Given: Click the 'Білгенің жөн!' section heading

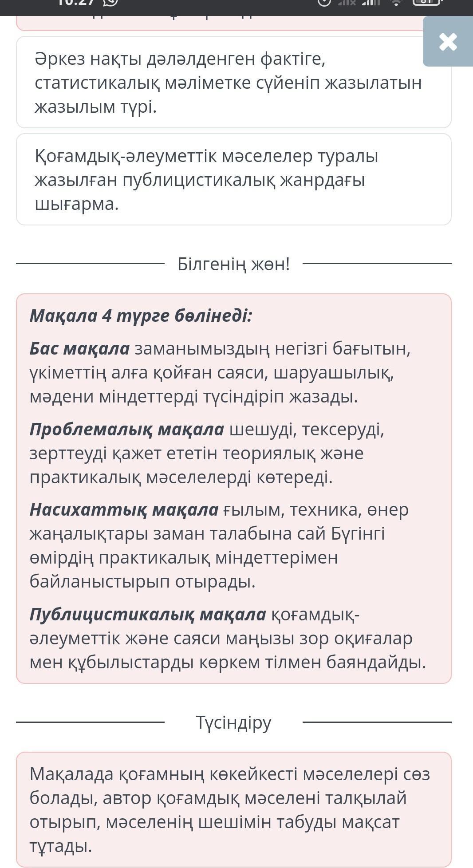Looking at the screenshot, I should (x=233, y=264).
